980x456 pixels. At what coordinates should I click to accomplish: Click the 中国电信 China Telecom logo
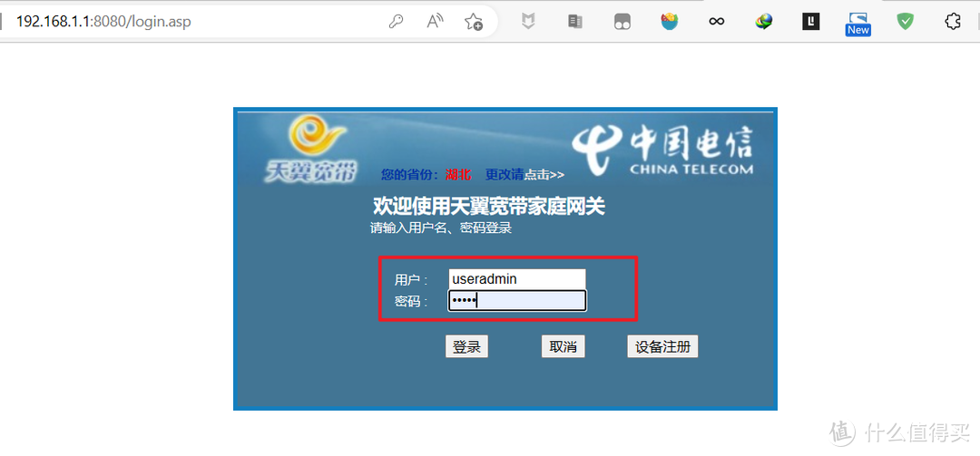pyautogui.click(x=663, y=150)
